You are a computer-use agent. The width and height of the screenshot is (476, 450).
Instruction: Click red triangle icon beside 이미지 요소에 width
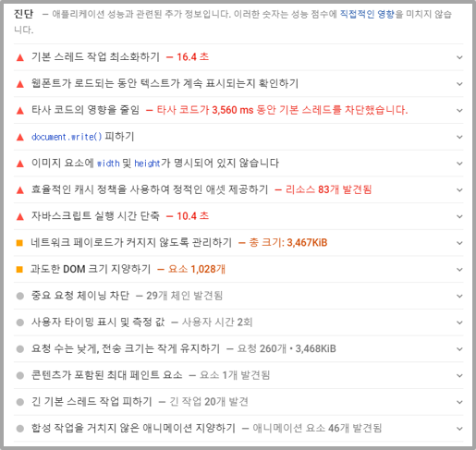[x=20, y=164]
